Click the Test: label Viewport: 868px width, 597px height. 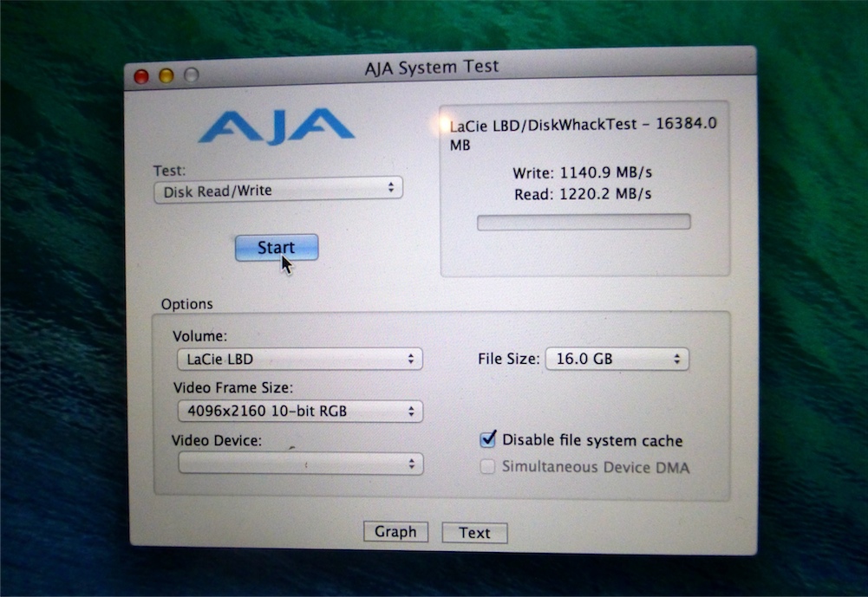click(169, 171)
